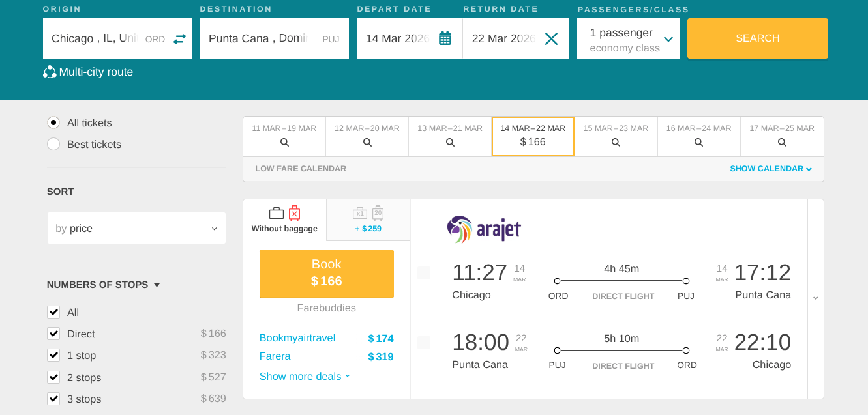This screenshot has height=415, width=868.
Task: Open passengers and class dropdown
Action: (628, 39)
